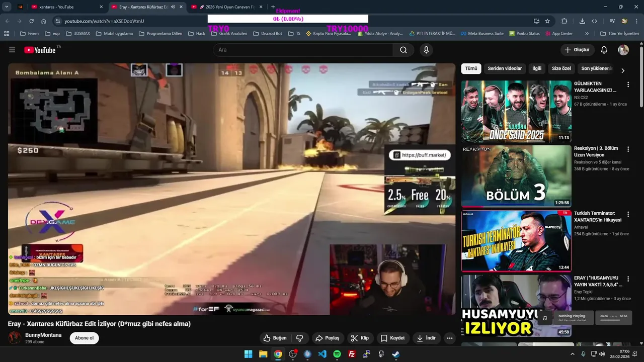
Task: Save the video with Kaydet
Action: (392, 338)
